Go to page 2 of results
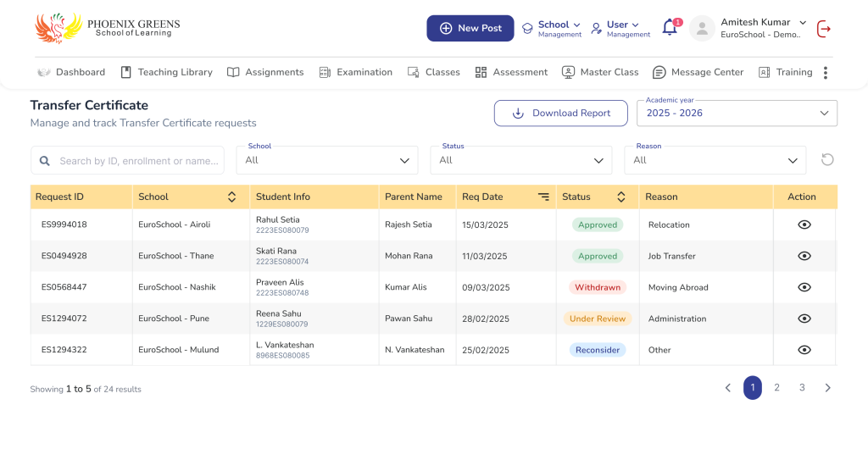Screen dimensions: 868x460 776,388
